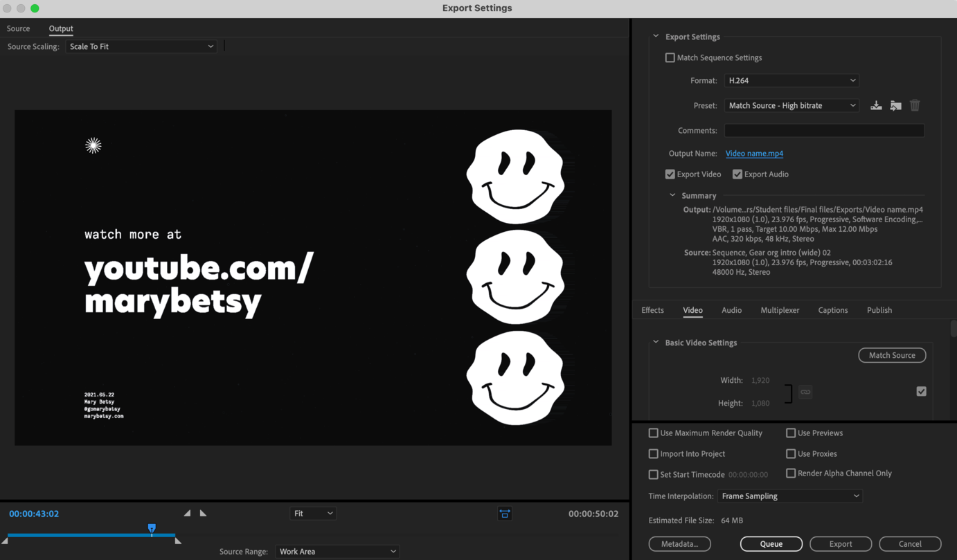957x560 pixels.
Task: Open Source Scaling dropdown
Action: 141,46
